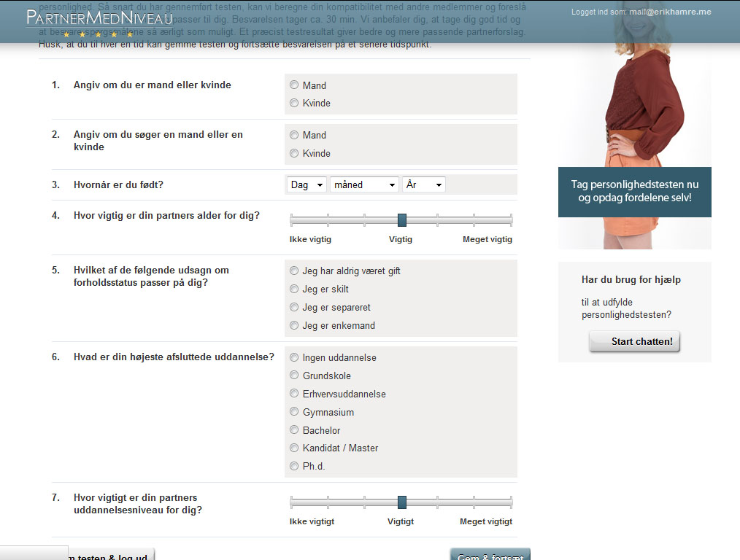
Task: Click the partner age importance slider handle
Action: [x=401, y=220]
